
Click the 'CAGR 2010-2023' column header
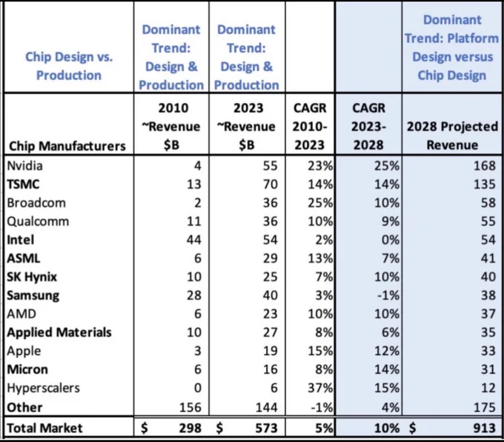click(310, 127)
